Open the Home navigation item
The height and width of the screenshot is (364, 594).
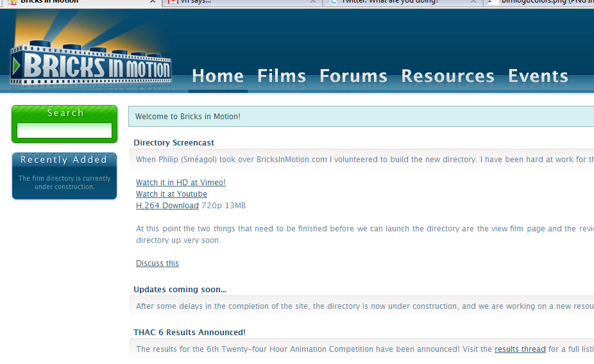click(x=218, y=76)
